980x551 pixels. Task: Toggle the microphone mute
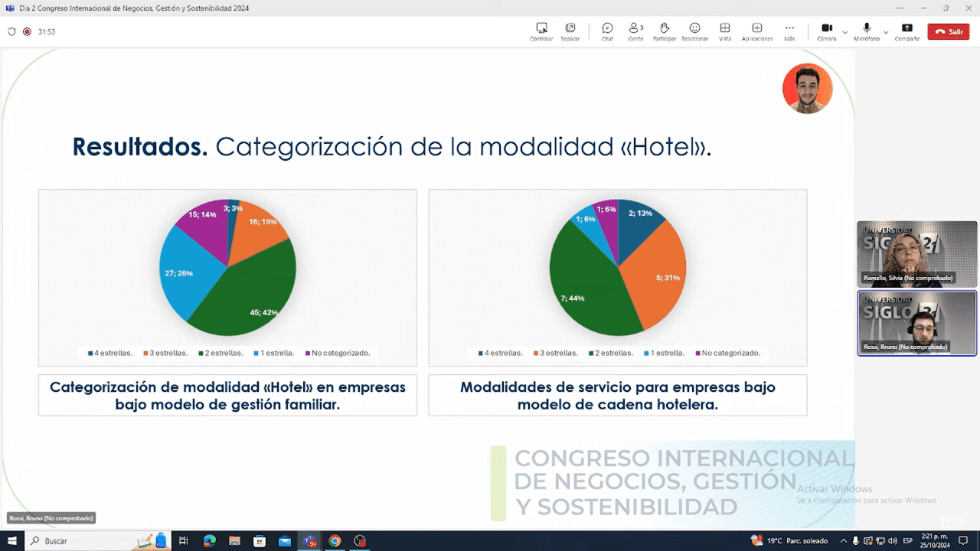click(867, 31)
